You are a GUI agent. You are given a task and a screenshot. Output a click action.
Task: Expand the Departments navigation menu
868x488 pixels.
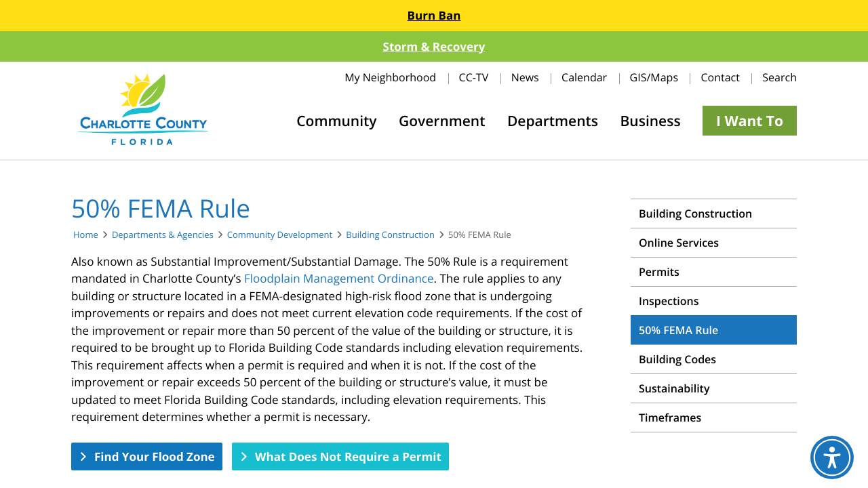[x=552, y=121]
